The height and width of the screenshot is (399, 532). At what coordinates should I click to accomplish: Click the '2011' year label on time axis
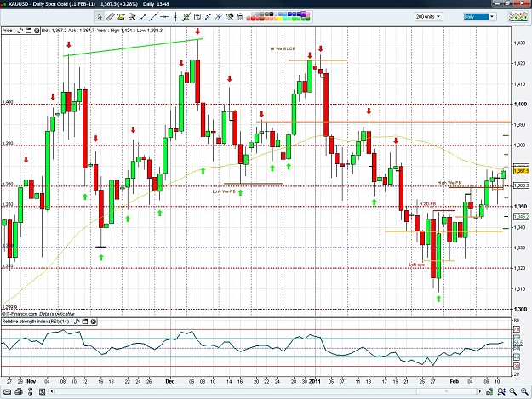coord(314,381)
